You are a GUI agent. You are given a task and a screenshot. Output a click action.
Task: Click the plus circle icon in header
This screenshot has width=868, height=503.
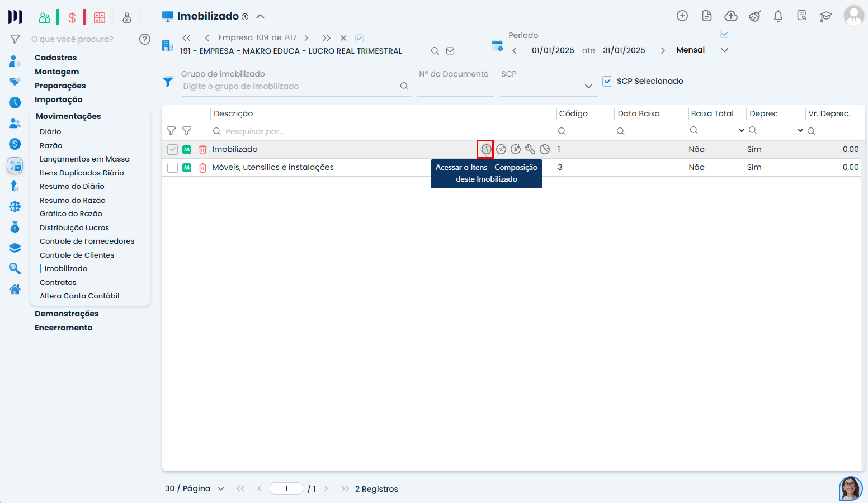[682, 16]
